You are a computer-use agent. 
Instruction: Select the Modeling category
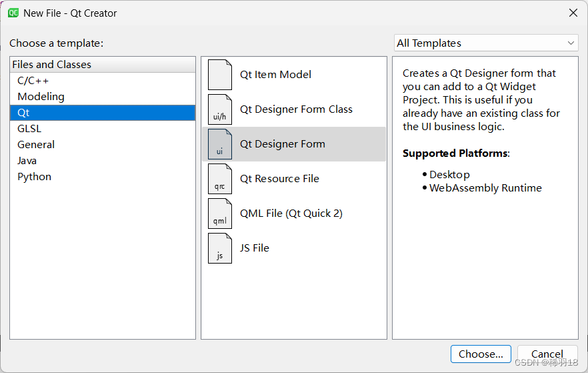41,97
